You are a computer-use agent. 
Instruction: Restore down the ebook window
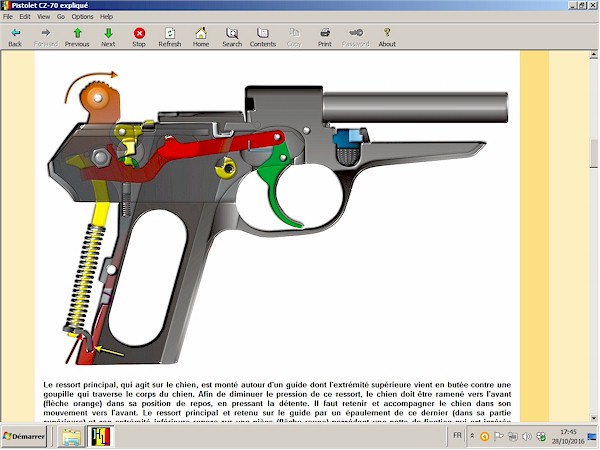[x=582, y=5]
